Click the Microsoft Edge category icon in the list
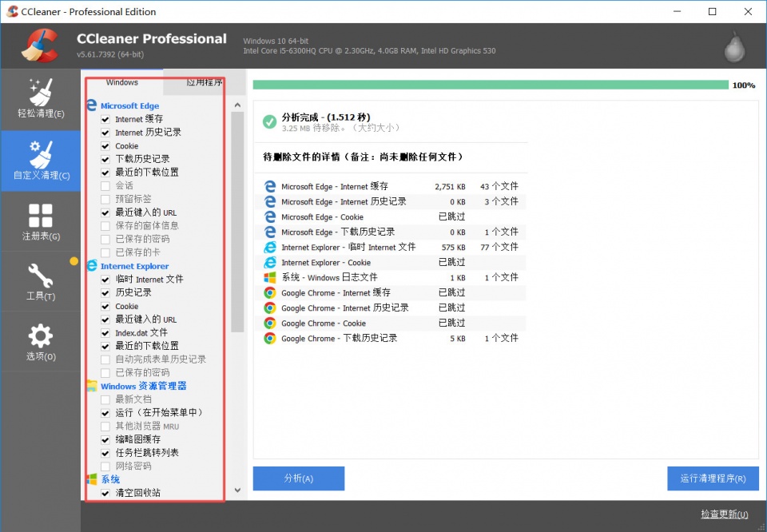This screenshot has height=532, width=767. point(91,105)
